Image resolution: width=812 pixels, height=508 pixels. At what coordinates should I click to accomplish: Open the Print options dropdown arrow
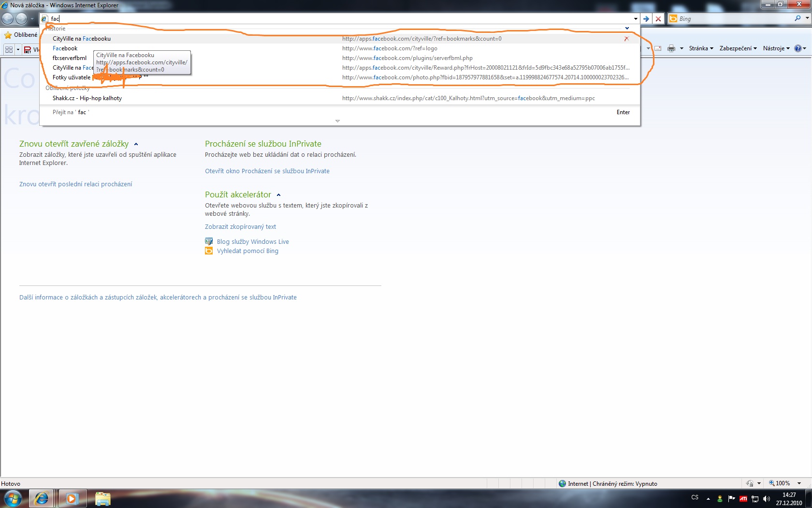681,48
